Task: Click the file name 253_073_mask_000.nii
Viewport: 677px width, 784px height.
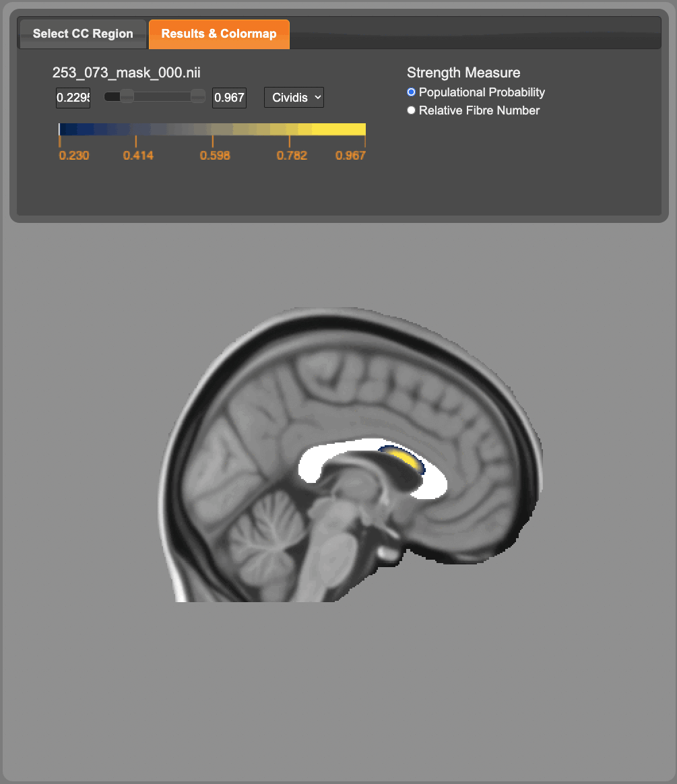Action: coord(127,73)
